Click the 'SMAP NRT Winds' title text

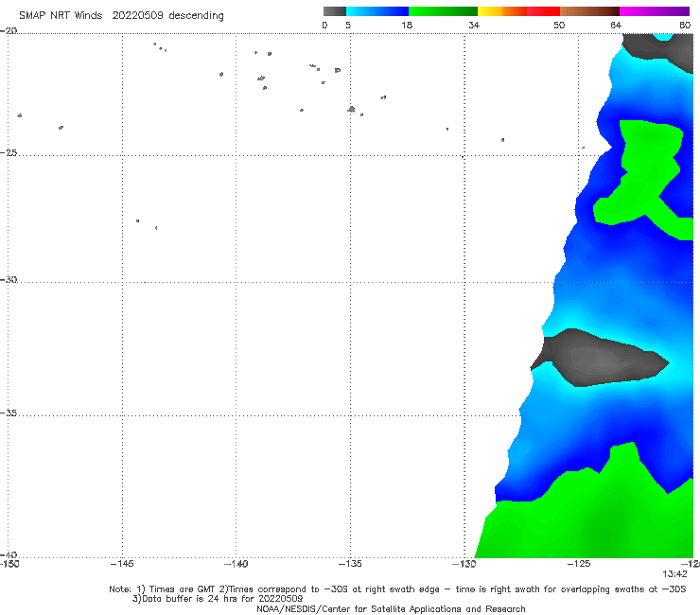pos(61,16)
